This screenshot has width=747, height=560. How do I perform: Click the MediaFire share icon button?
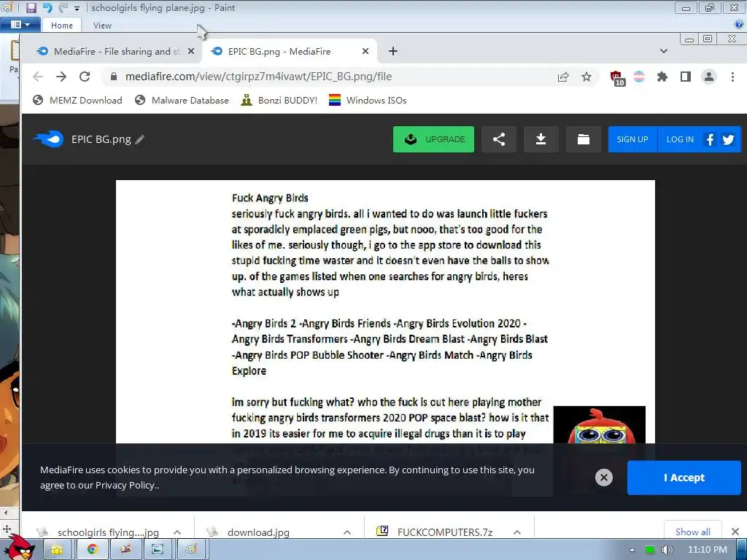pos(499,139)
